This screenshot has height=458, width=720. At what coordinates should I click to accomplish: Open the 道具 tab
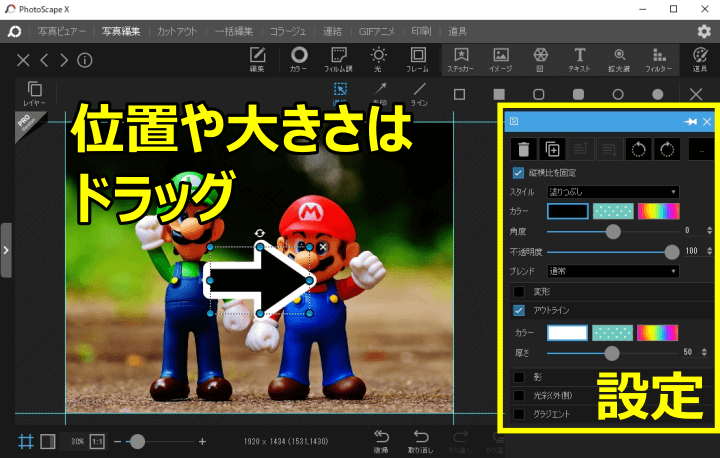[x=457, y=31]
